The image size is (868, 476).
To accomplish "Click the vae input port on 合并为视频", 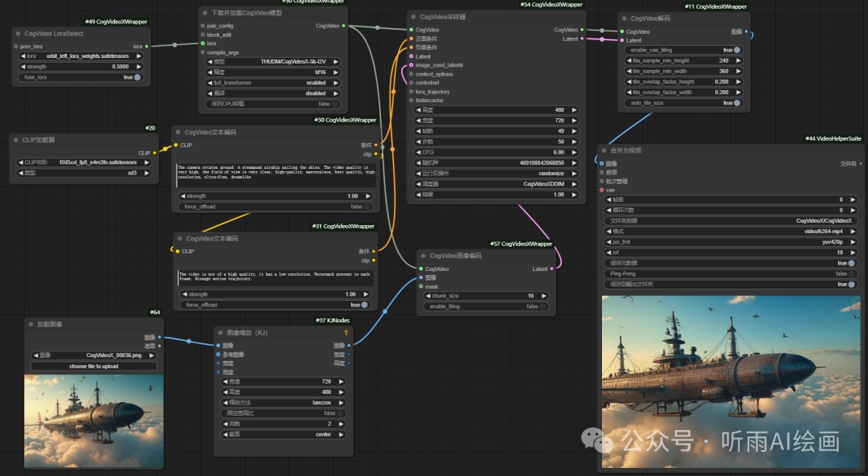I will (x=602, y=190).
